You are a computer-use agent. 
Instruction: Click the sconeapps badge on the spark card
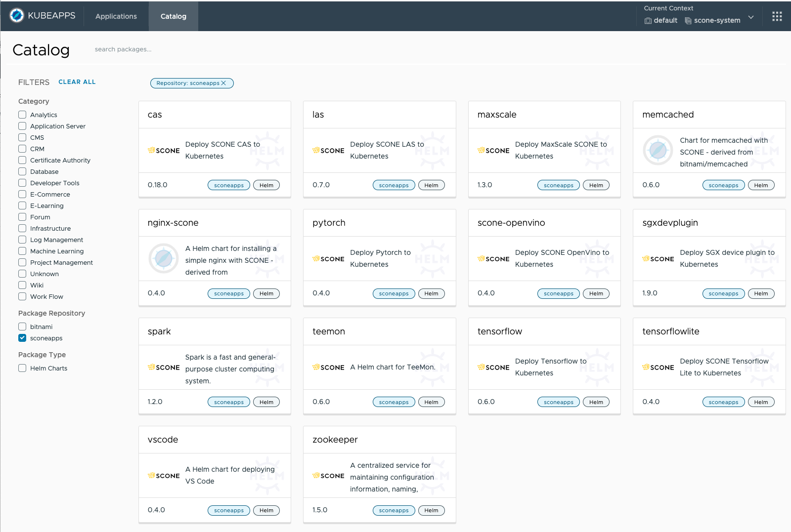coord(228,402)
